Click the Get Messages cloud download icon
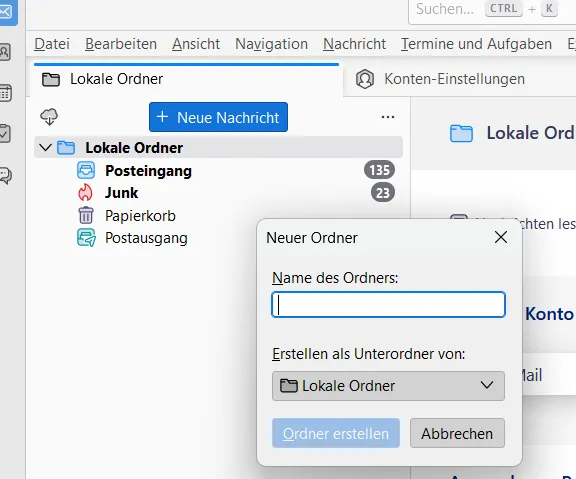Image resolution: width=576 pixels, height=479 pixels. 49,117
